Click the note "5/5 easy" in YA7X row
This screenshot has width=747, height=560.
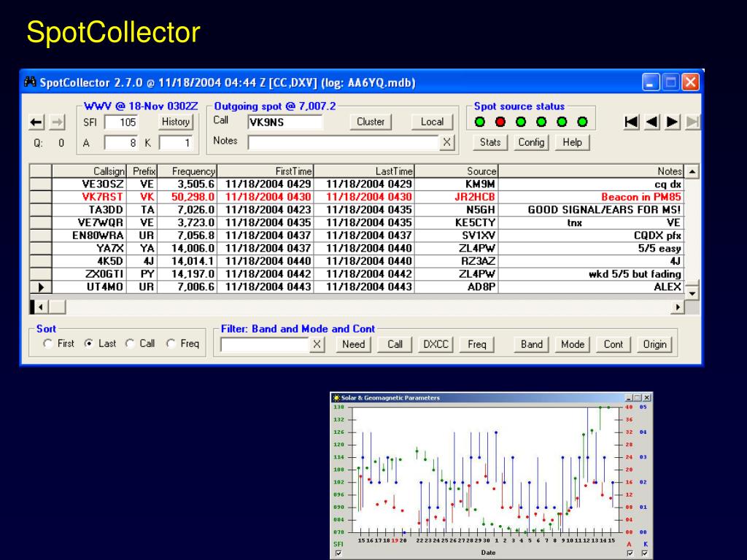point(659,249)
